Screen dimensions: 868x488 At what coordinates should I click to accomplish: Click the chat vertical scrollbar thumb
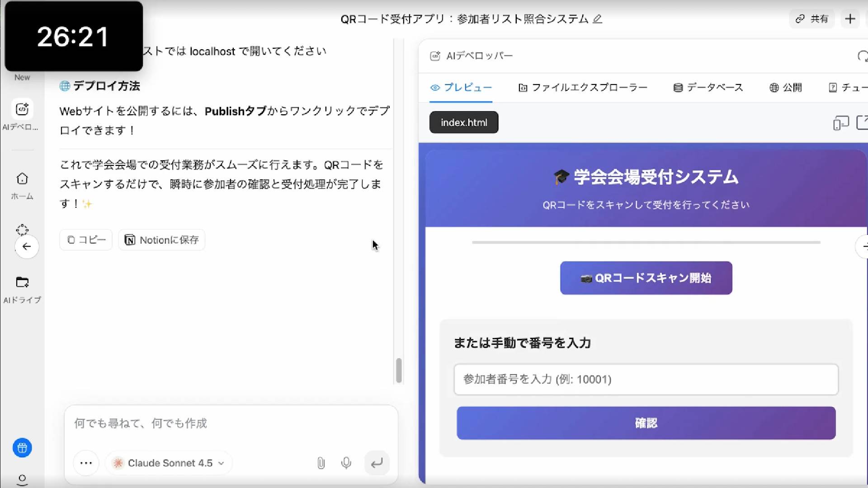pyautogui.click(x=398, y=371)
